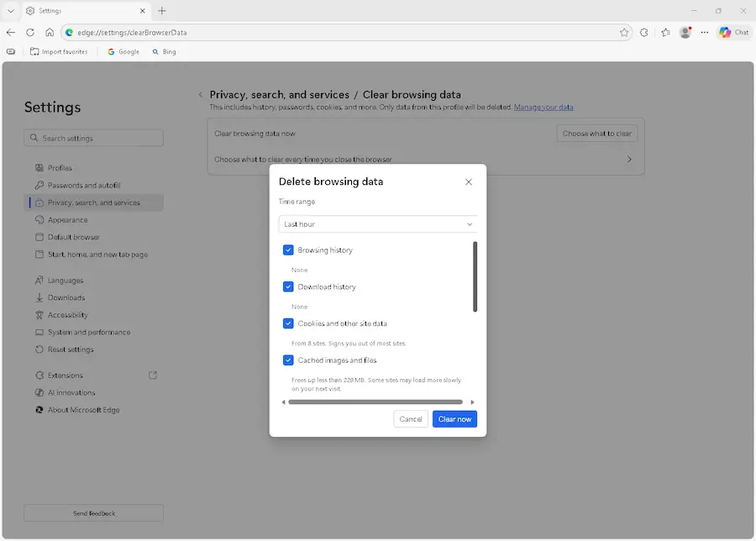756x541 pixels.
Task: Click the Search settings field
Action: tap(93, 137)
